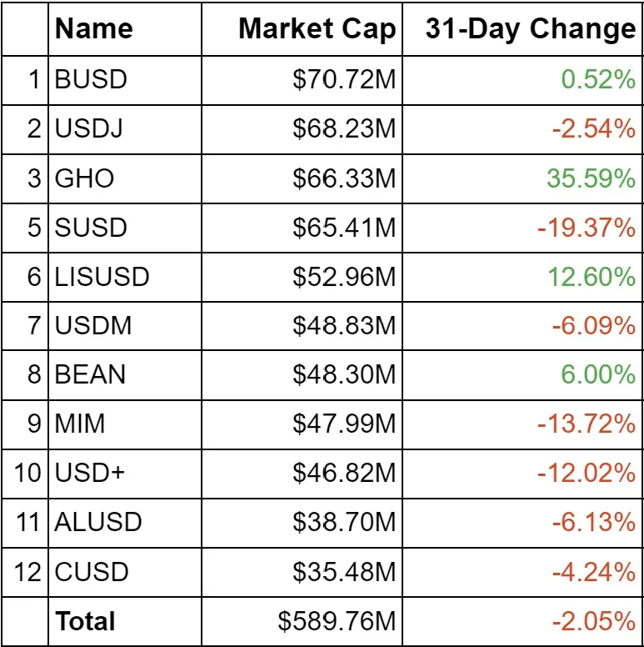Click the $70.72M market cap cell
The height and width of the screenshot is (647, 644).
(x=344, y=80)
